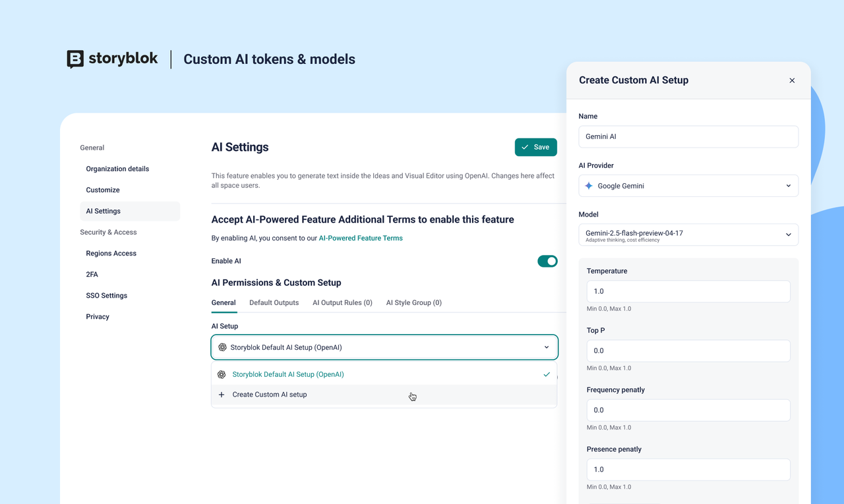Click the OpenAI icon in dropdown list item
This screenshot has height=504, width=844.
[222, 374]
